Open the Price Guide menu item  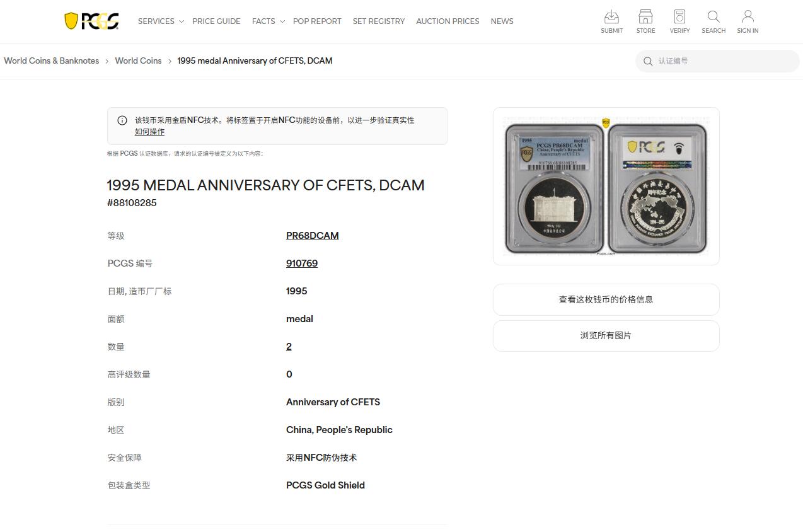pos(216,21)
